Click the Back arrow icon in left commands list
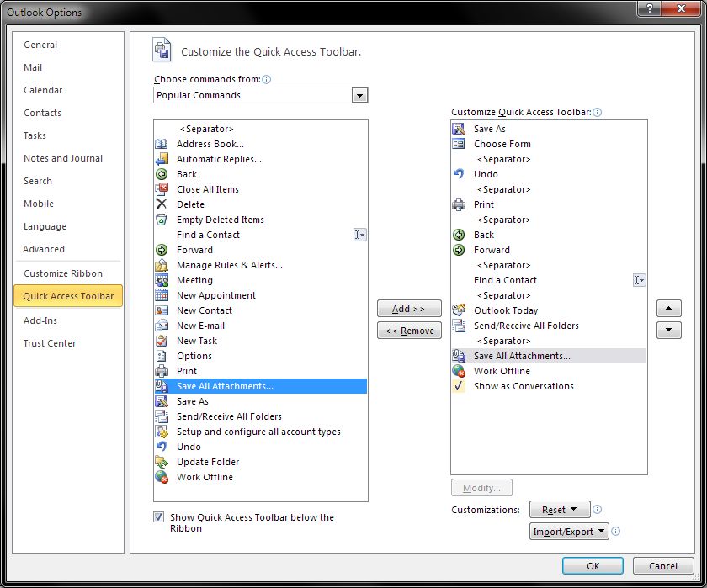The image size is (707, 588). point(162,174)
